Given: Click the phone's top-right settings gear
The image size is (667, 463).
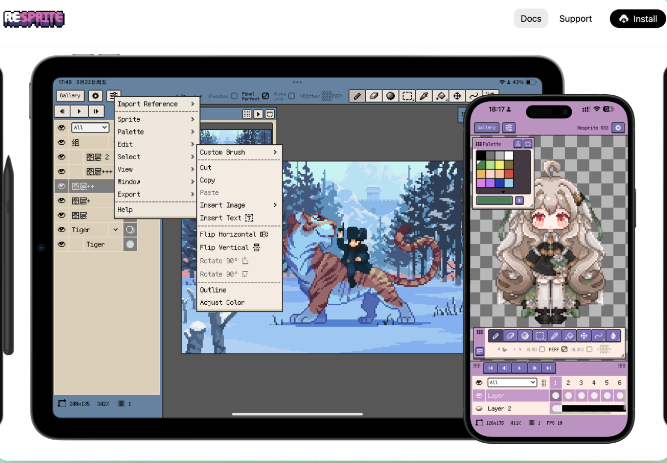Looking at the screenshot, I should click(x=618, y=128).
